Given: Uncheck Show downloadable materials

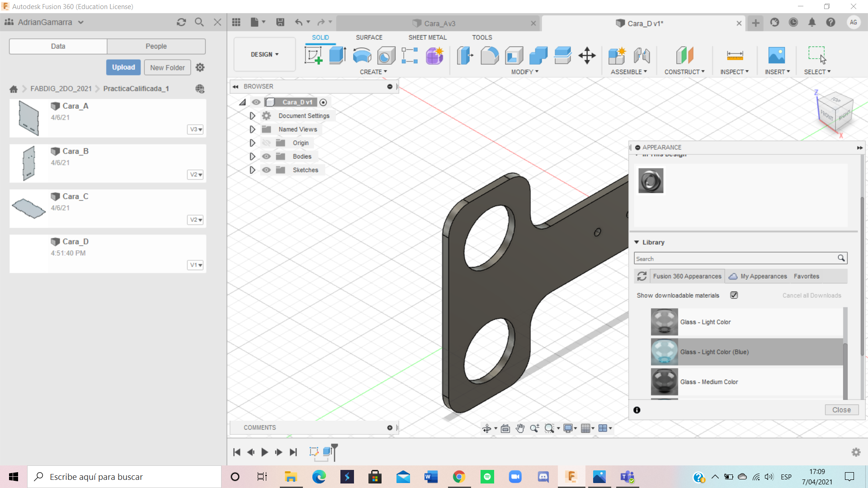Looking at the screenshot, I should pos(734,295).
